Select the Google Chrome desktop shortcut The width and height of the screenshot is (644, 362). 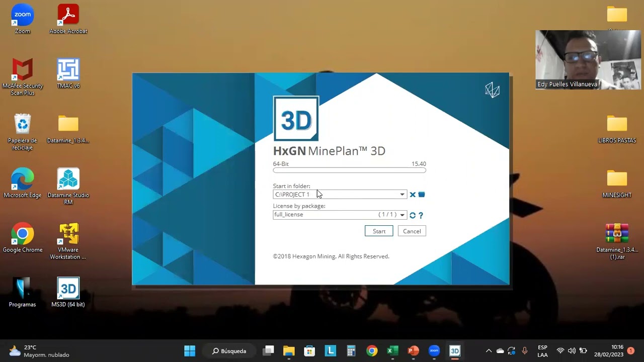[23, 238]
